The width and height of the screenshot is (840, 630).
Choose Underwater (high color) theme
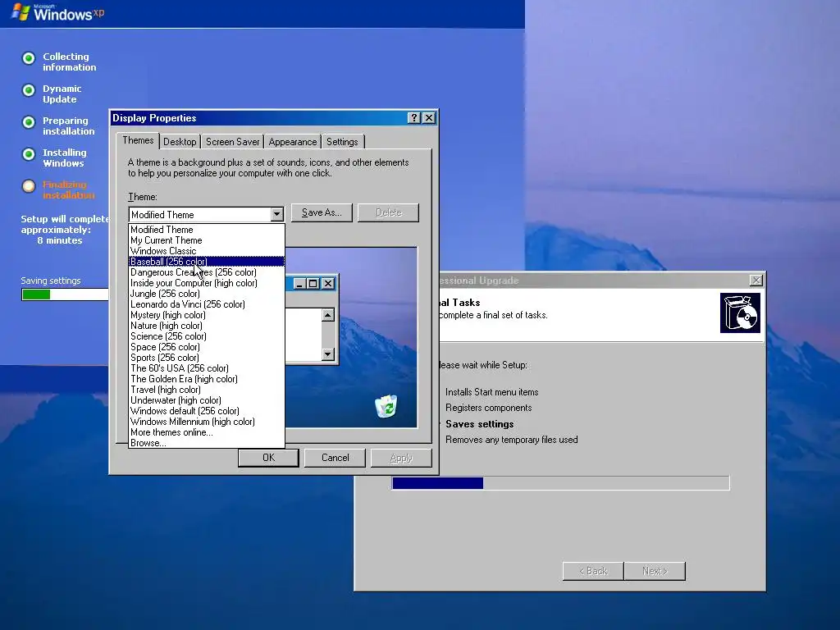[x=206, y=400]
